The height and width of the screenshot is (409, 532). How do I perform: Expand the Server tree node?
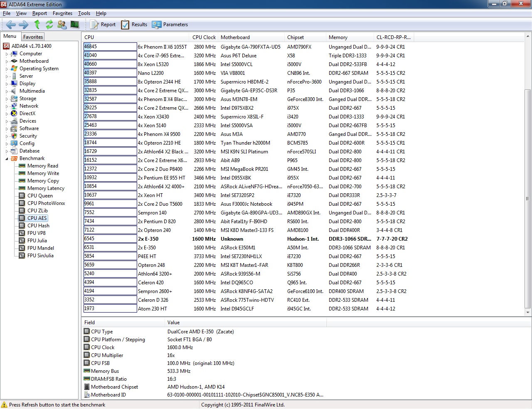(7, 76)
